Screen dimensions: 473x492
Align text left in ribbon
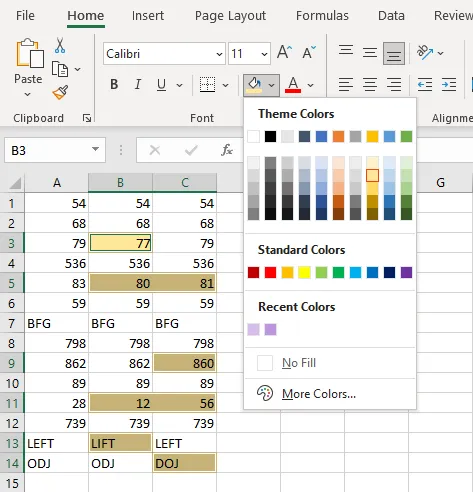[x=346, y=85]
